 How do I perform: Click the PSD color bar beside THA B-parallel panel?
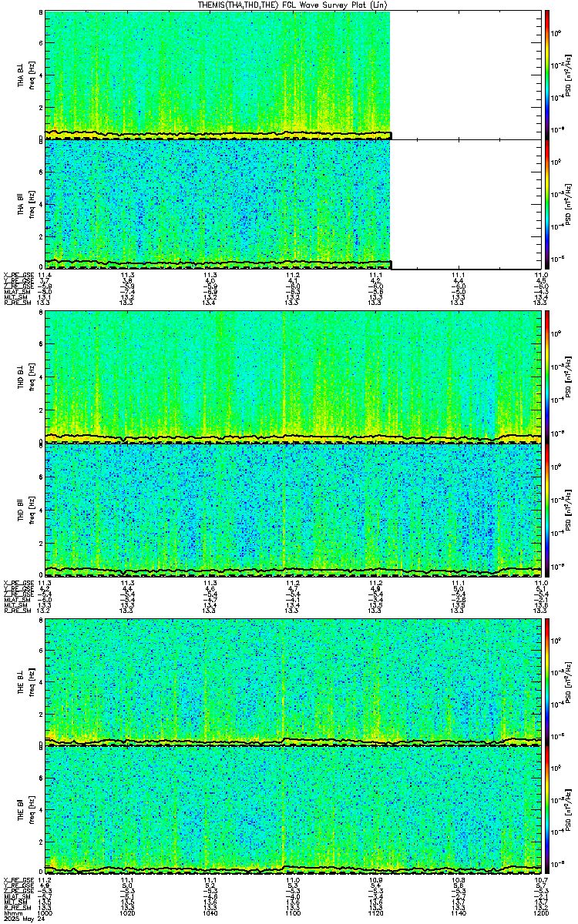pyautogui.click(x=547, y=204)
